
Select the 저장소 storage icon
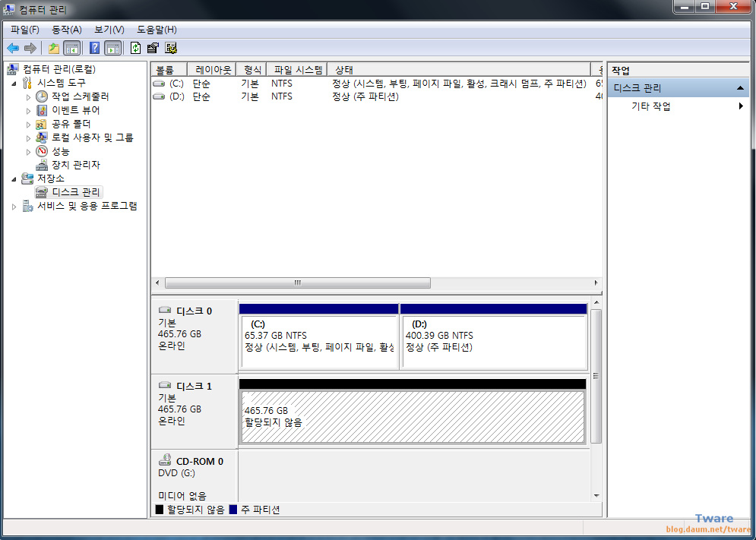pyautogui.click(x=27, y=178)
